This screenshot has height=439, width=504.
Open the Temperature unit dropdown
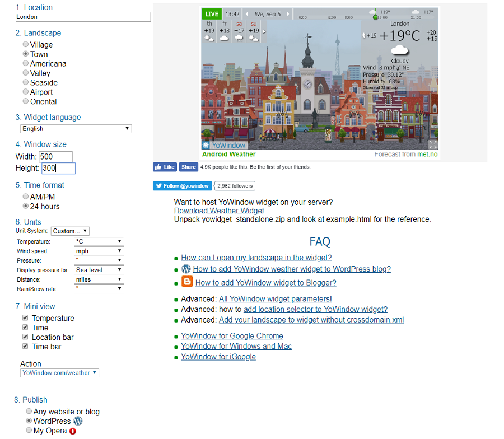point(99,242)
